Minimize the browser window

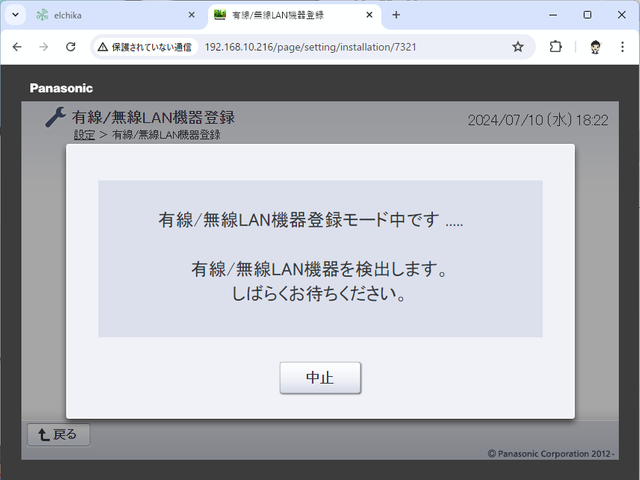553,15
